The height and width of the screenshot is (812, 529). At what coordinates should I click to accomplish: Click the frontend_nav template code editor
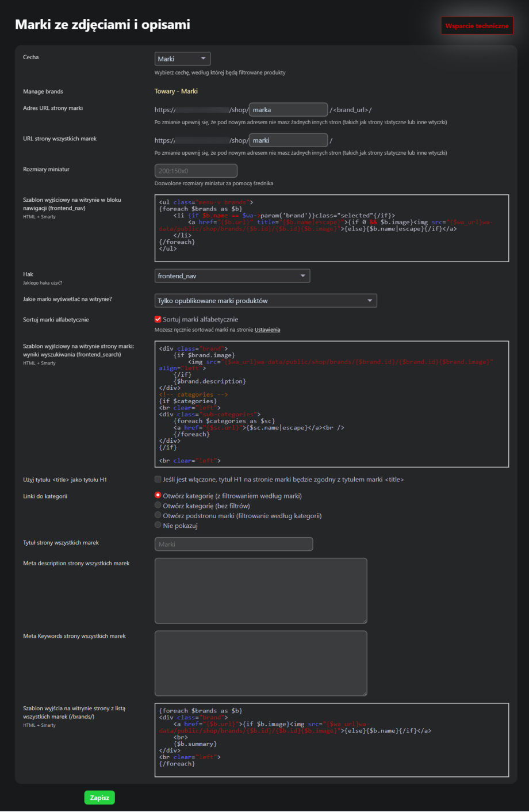(x=331, y=228)
